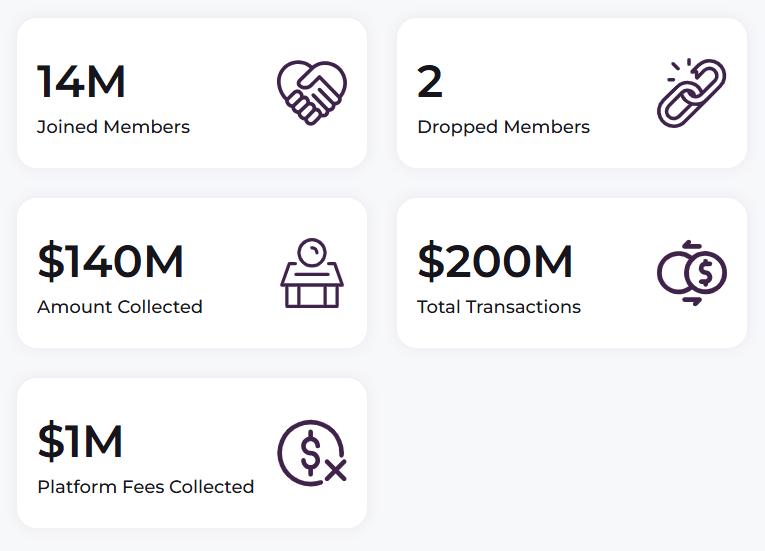The width and height of the screenshot is (765, 551).
Task: Click the coin exchange transactions icon
Action: click(x=691, y=273)
